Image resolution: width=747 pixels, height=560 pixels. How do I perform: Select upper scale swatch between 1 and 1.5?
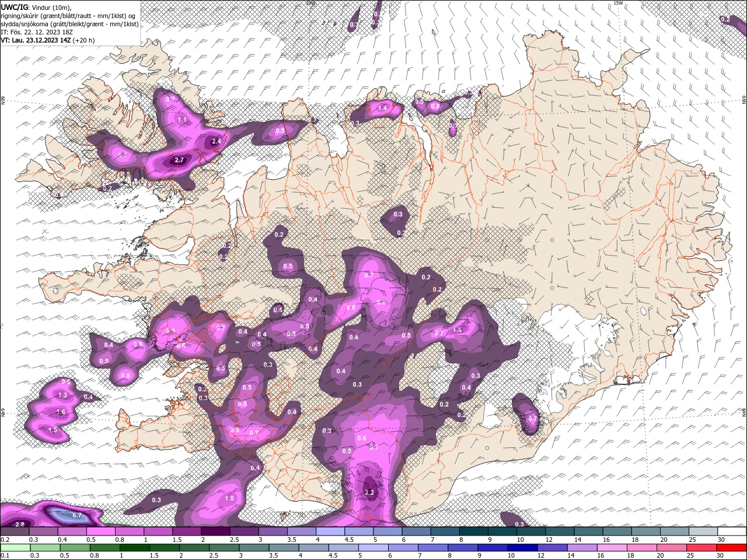(158, 531)
